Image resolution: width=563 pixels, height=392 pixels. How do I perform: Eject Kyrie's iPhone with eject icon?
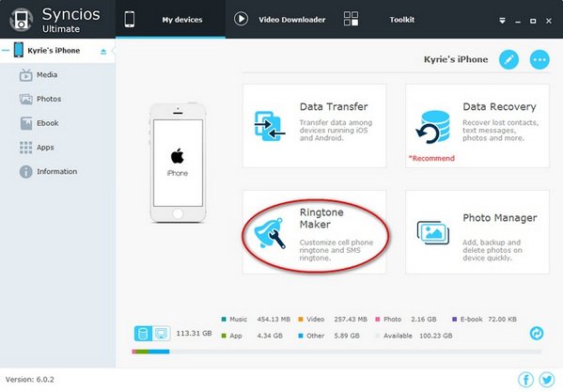(103, 52)
